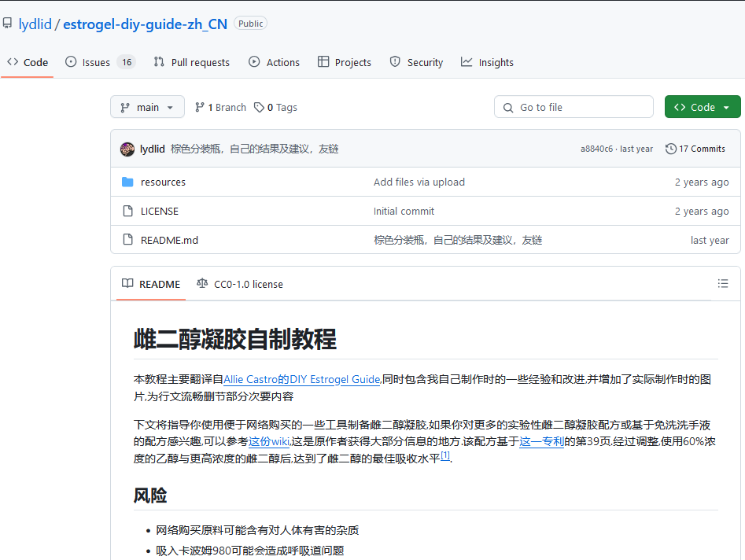The width and height of the screenshot is (745, 560).
Task: Switch to the Projects tab
Action: coord(345,62)
